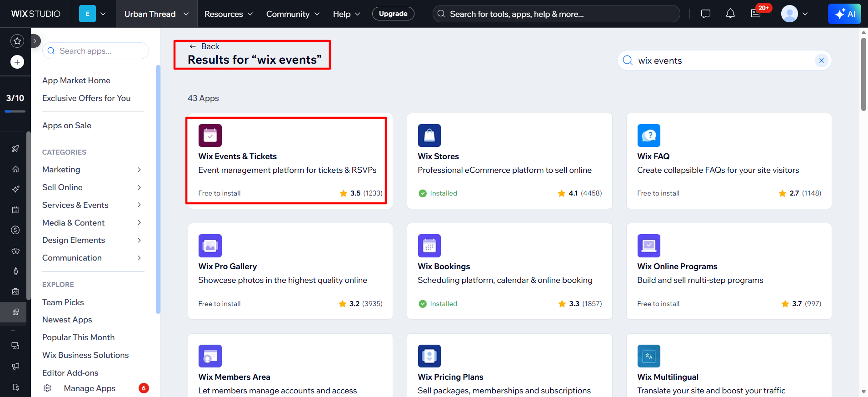Viewport: 868px width, 397px height.
Task: Expand the collapsed sidebar arrow
Action: (35, 41)
